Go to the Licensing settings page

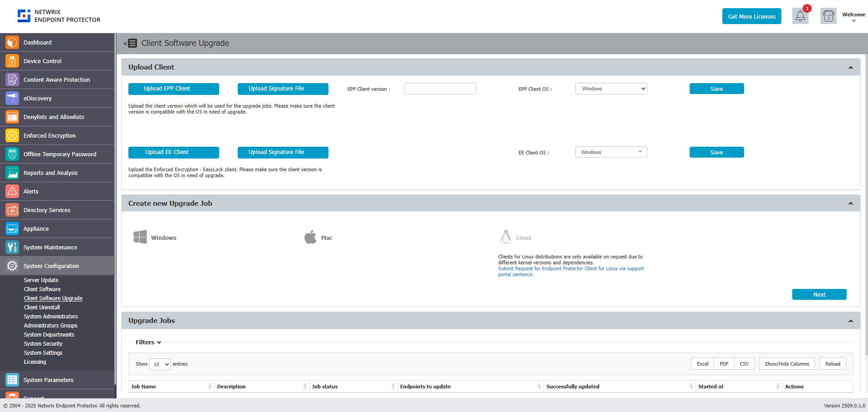coord(34,362)
